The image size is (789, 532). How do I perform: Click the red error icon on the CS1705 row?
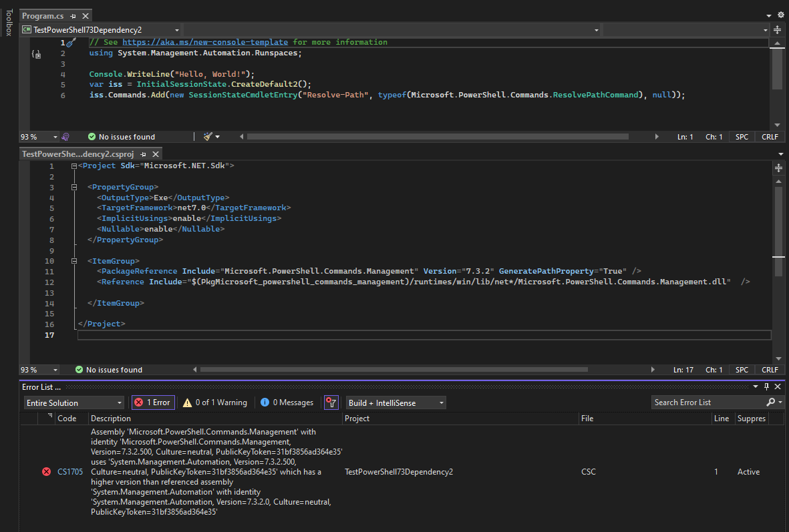[46, 472]
